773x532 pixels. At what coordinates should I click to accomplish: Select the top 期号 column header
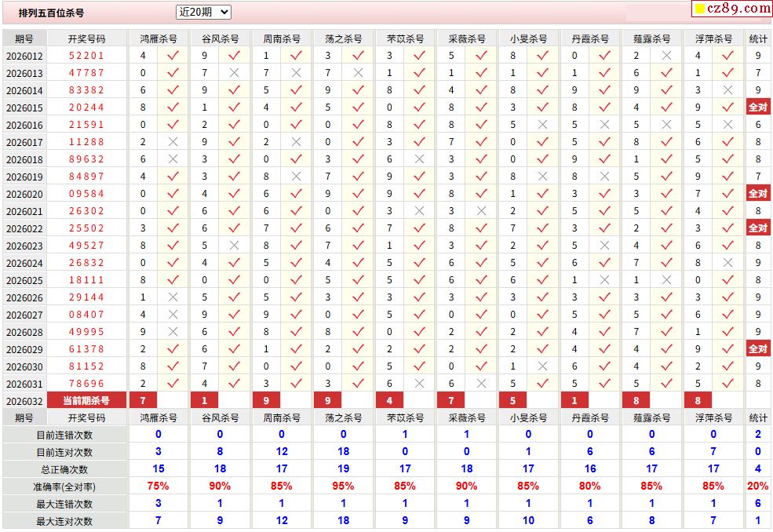click(24, 38)
